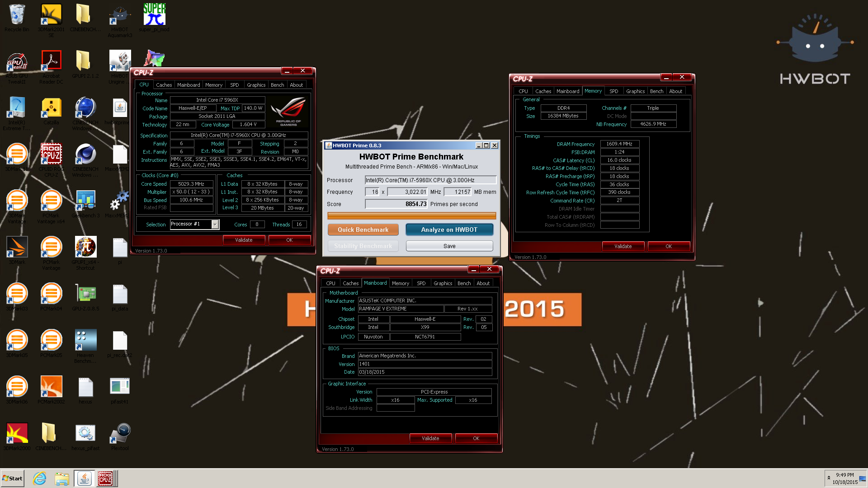
Task: Open the Windows Start button
Action: coord(13,479)
